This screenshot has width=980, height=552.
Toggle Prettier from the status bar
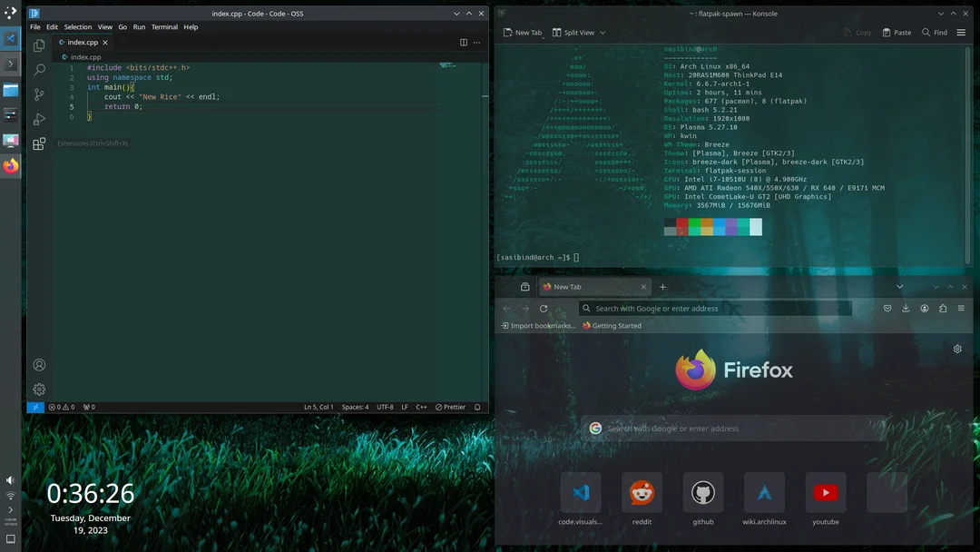coord(451,407)
